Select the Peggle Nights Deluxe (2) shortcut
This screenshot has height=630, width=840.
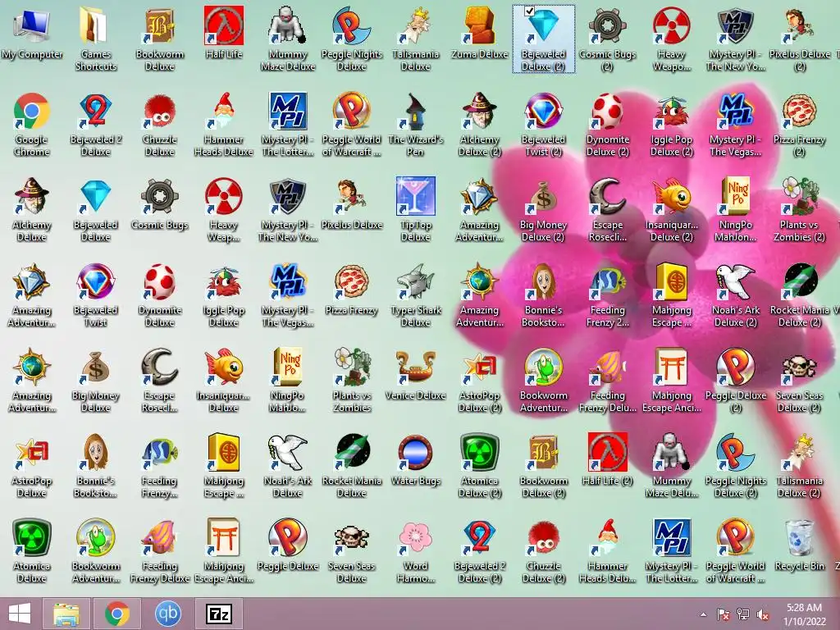pos(736,466)
